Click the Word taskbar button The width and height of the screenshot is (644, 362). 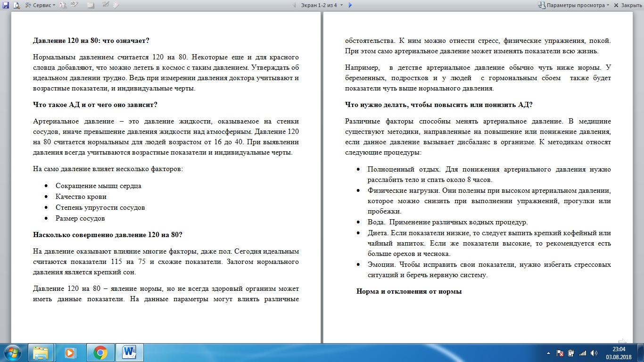click(x=129, y=353)
